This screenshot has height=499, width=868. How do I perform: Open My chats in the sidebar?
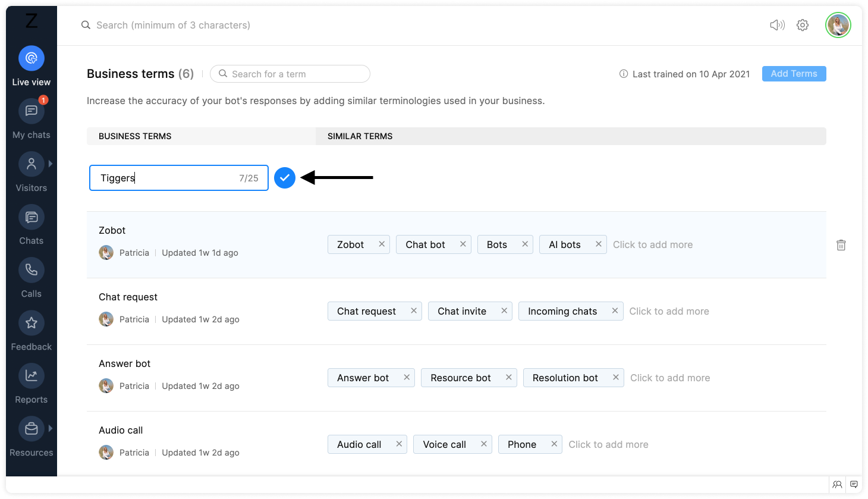coord(32,111)
